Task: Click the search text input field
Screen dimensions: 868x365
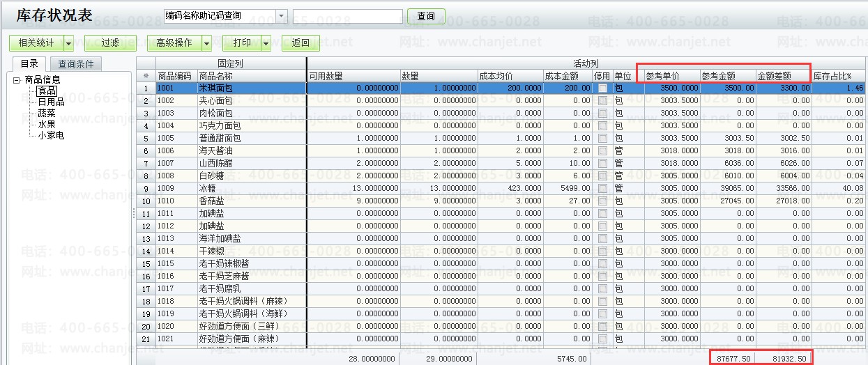Action: pyautogui.click(x=347, y=16)
